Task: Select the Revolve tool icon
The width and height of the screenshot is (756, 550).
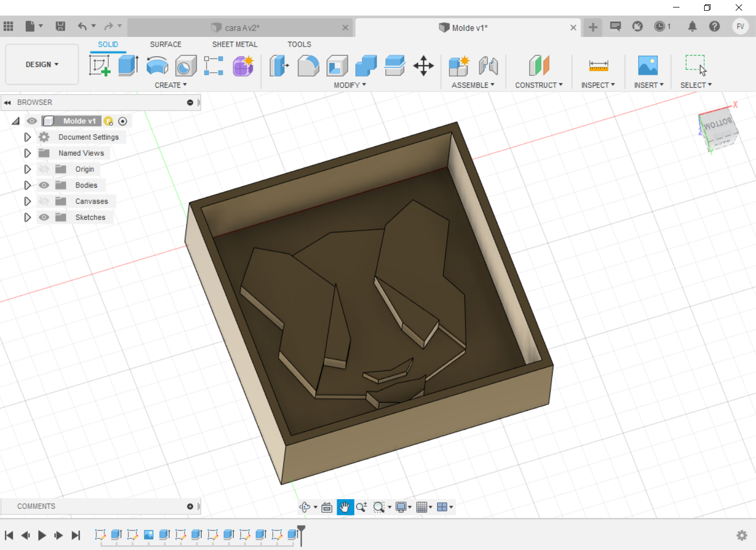Action: click(x=157, y=66)
